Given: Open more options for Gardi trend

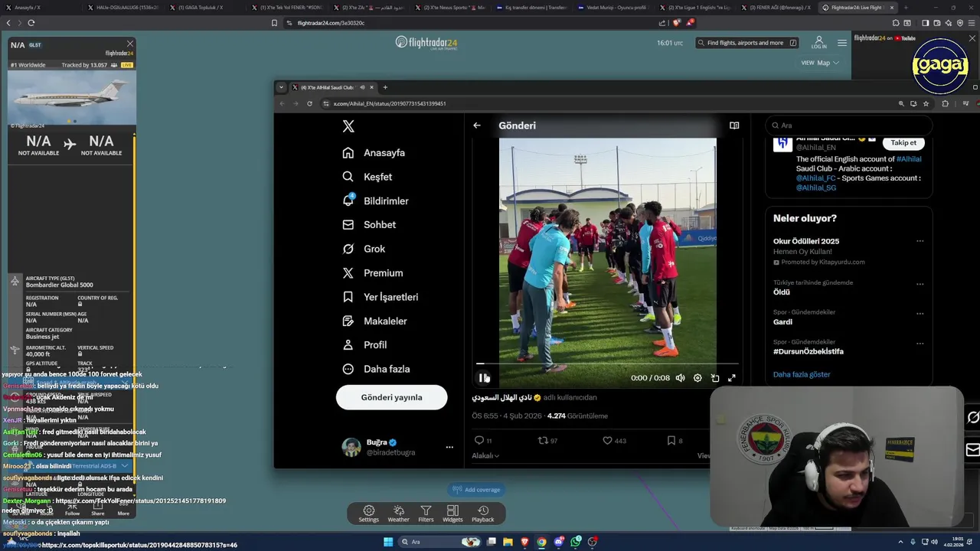Looking at the screenshot, I should [x=920, y=313].
